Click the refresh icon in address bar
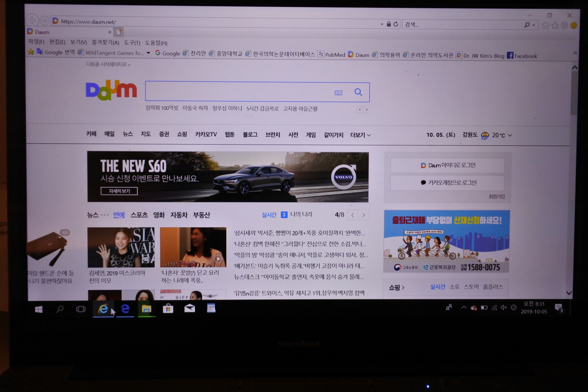Image resolution: width=588 pixels, height=392 pixels. pyautogui.click(x=396, y=24)
